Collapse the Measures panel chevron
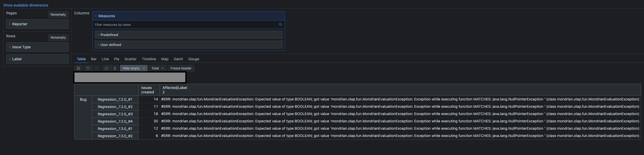644x155 pixels. point(96,16)
